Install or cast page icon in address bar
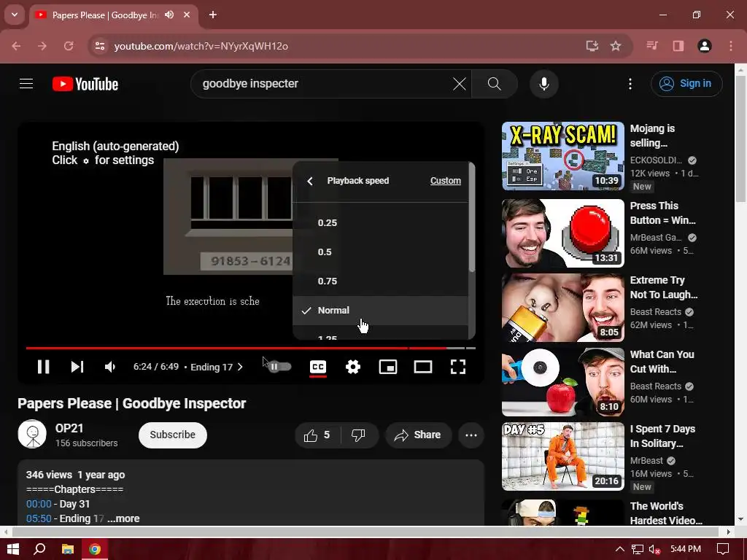 point(592,46)
